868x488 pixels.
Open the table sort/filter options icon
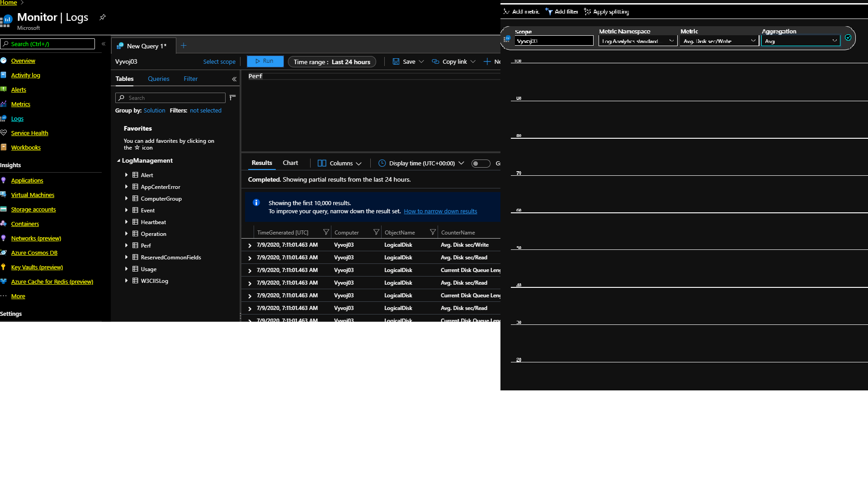[233, 98]
